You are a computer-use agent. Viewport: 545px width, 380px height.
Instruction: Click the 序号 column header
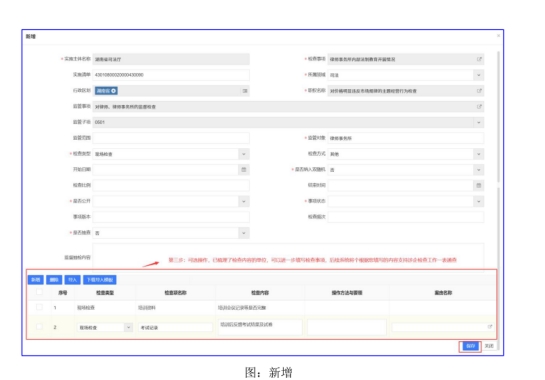pos(63,293)
